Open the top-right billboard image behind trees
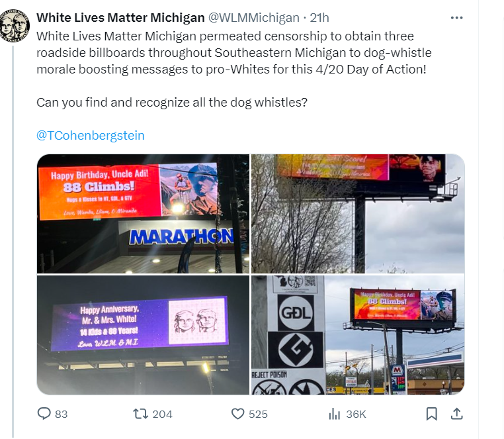The image size is (504, 439). pyautogui.click(x=358, y=214)
